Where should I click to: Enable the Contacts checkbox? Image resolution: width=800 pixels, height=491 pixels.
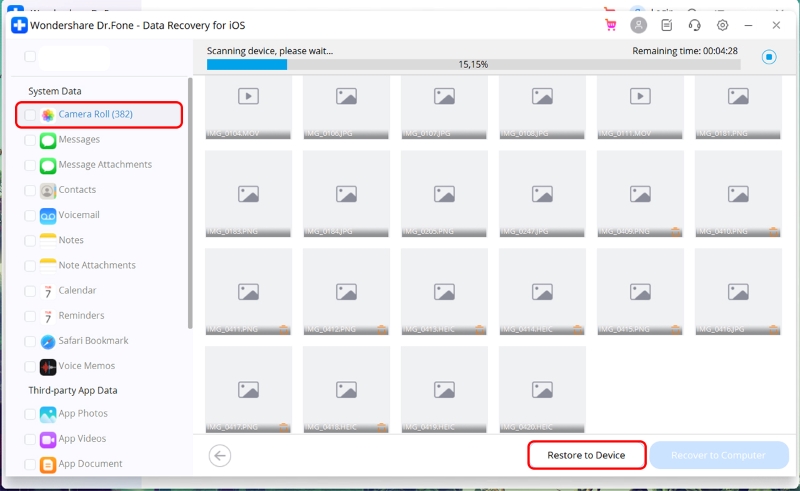pyautogui.click(x=30, y=190)
